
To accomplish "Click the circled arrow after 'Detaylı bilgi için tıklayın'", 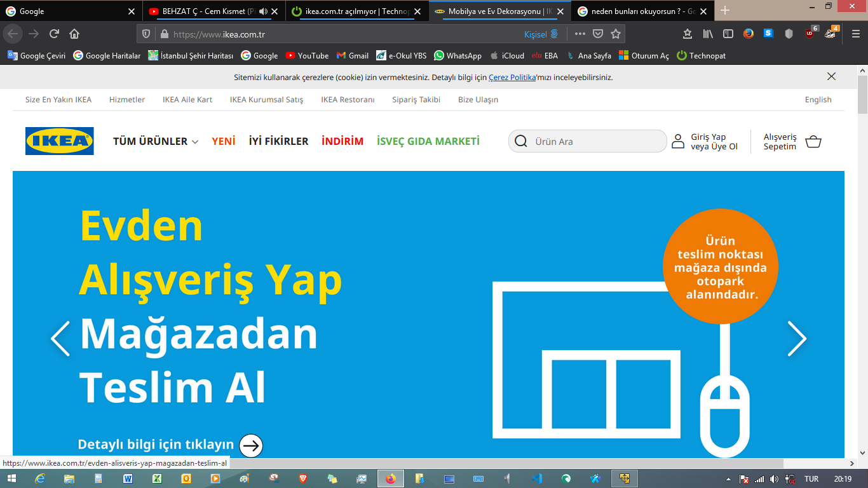I will 252,445.
